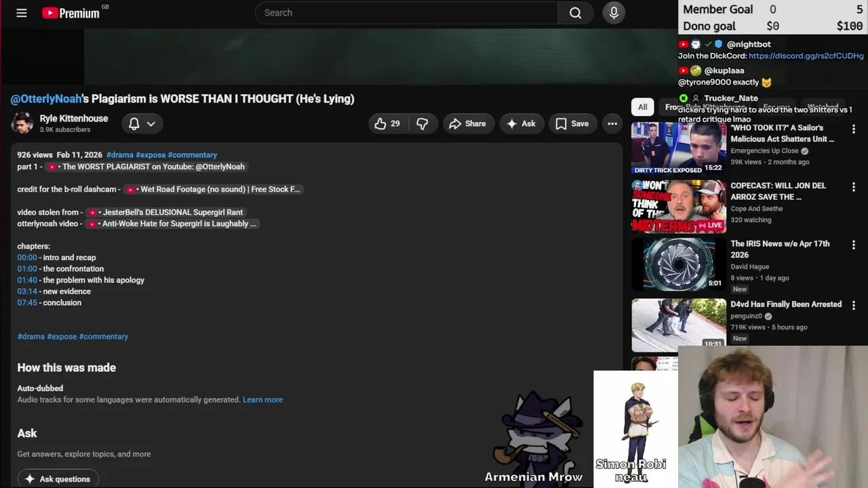Open The IRIS News thumbnail
868x488 pixels.
click(679, 264)
